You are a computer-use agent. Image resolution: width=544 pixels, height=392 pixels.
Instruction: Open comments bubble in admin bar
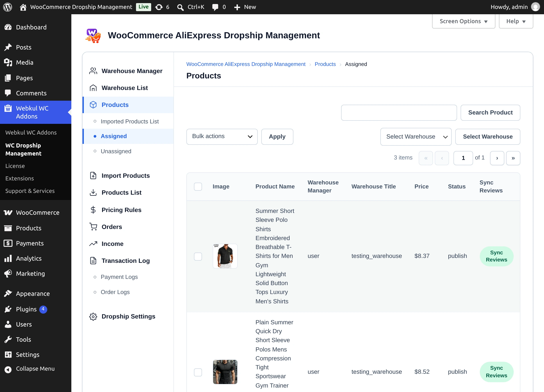(215, 7)
